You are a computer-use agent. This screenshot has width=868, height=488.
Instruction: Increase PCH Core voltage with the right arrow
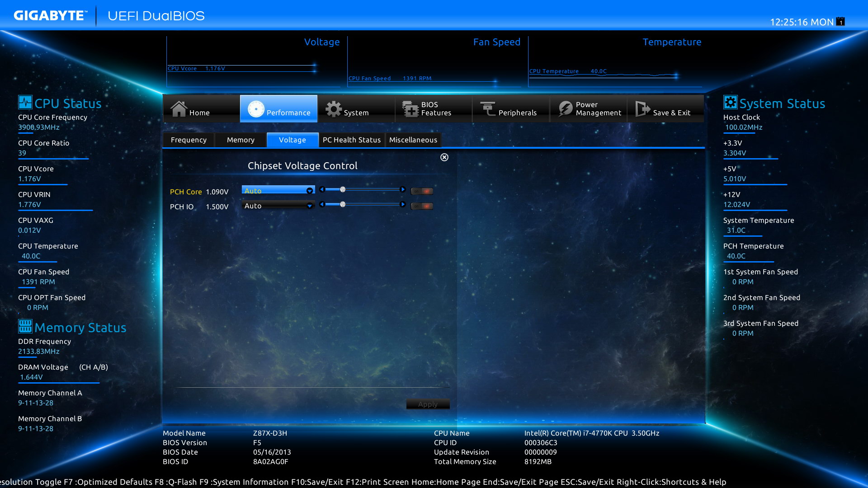click(402, 189)
